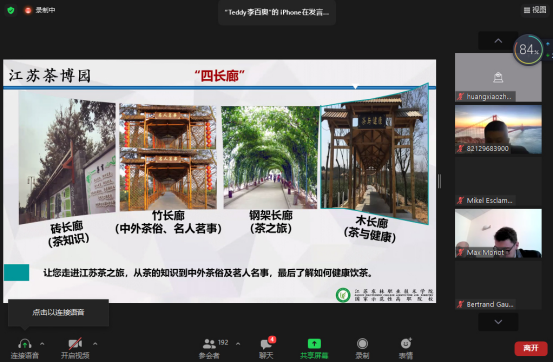Click the 砖长廊 brick corridor photo

point(67,157)
